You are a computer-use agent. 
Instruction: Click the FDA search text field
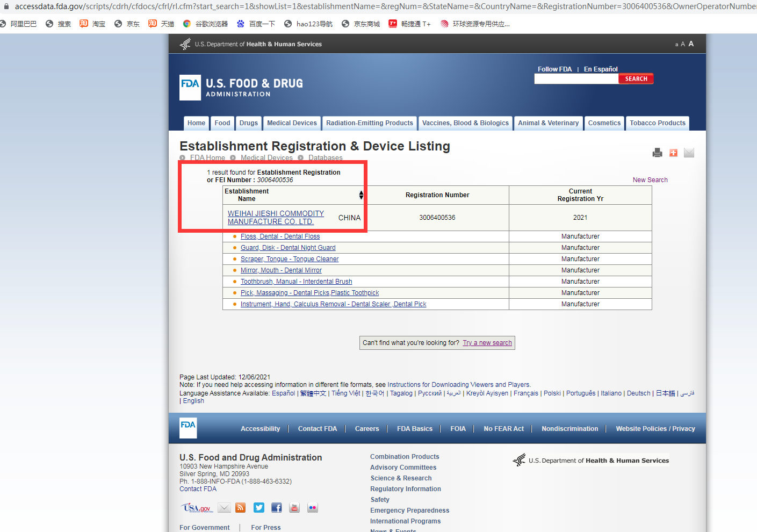point(576,79)
